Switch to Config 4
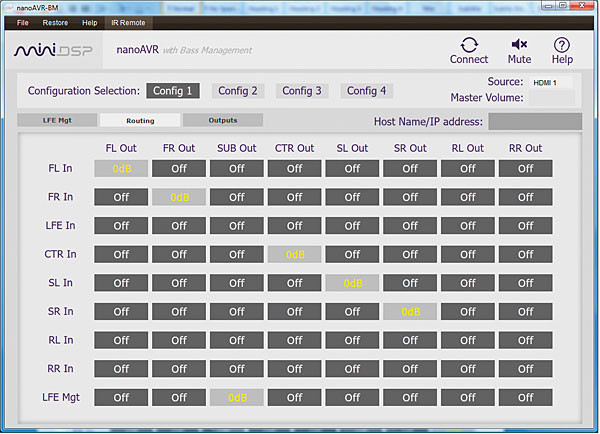This screenshot has height=434, width=600. (x=366, y=91)
